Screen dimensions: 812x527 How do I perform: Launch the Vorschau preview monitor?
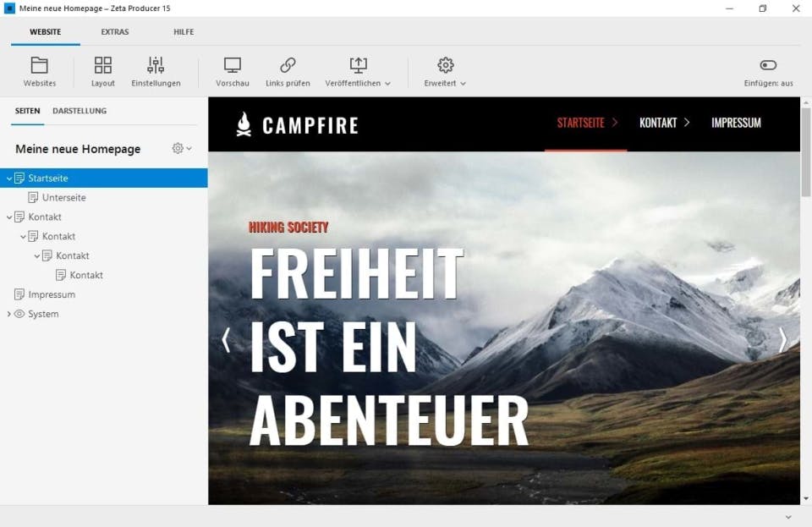(x=232, y=65)
